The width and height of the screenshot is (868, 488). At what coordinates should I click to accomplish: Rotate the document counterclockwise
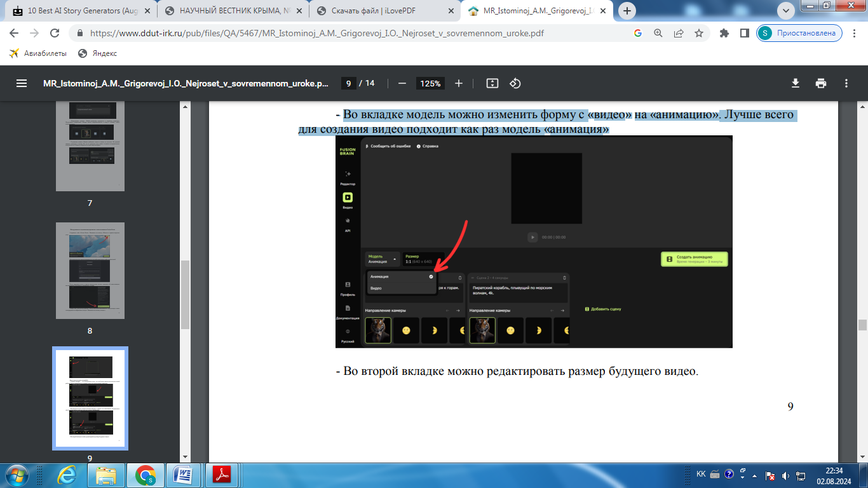[515, 83]
